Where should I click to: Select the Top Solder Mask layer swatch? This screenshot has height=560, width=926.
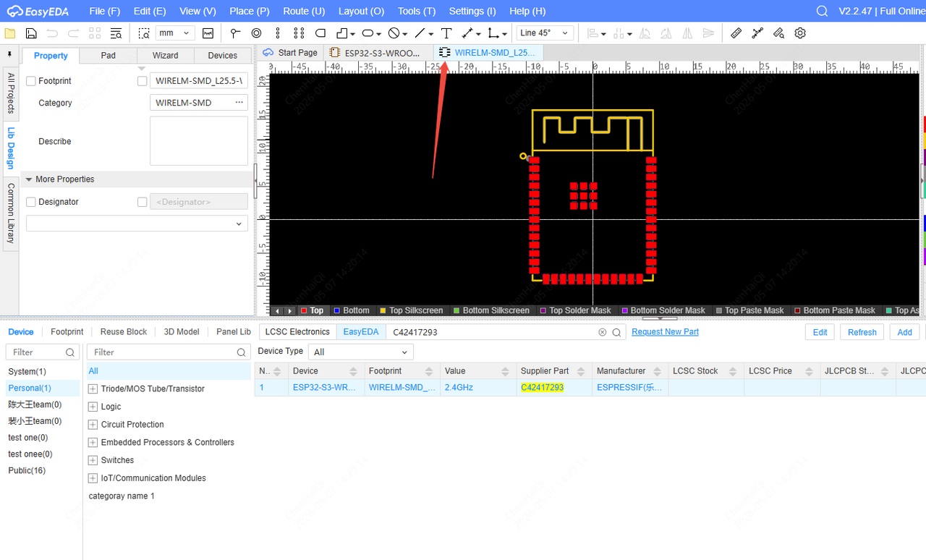[x=543, y=310]
